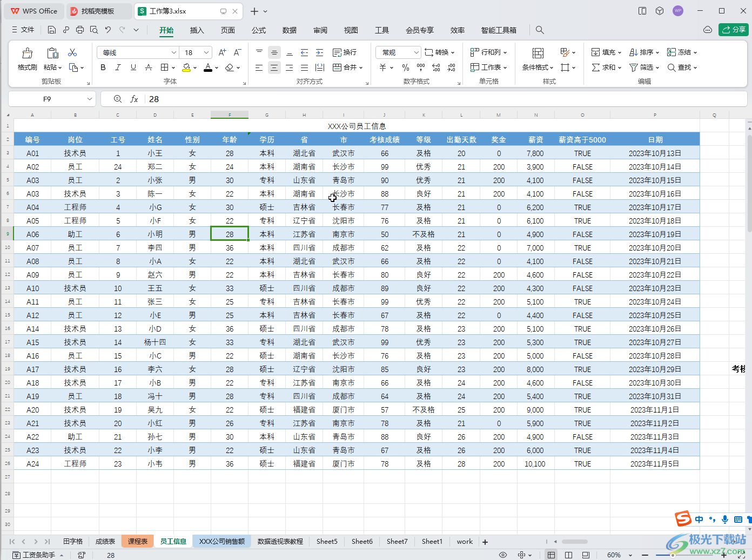This screenshot has height=560, width=752.
Task: Toggle align text left
Action: click(x=259, y=68)
